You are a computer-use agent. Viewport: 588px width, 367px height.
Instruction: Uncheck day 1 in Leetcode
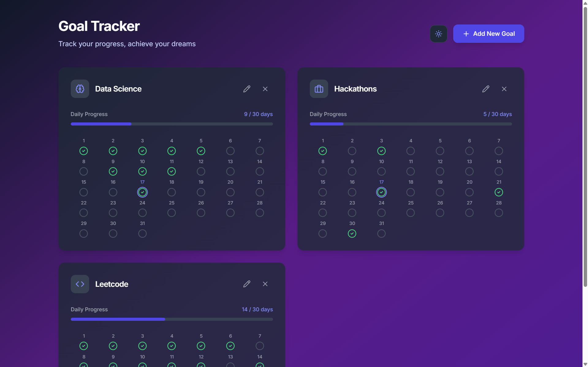tap(84, 346)
